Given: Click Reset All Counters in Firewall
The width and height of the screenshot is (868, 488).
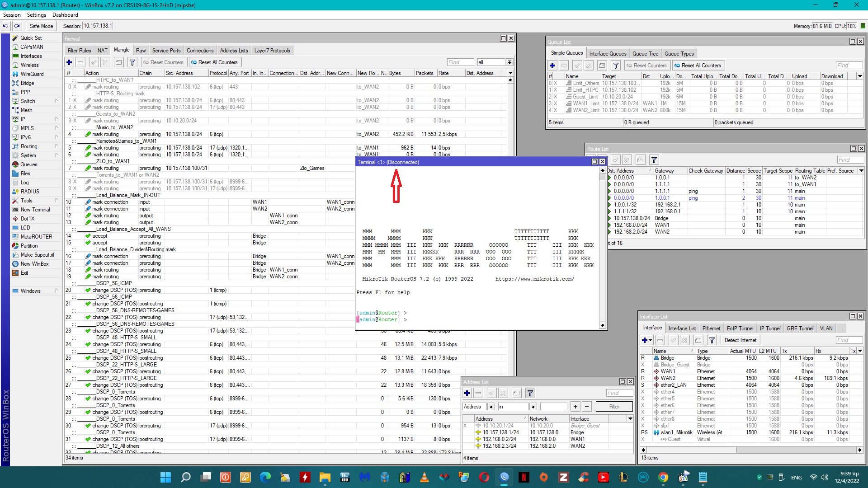Looking at the screenshot, I should (215, 62).
